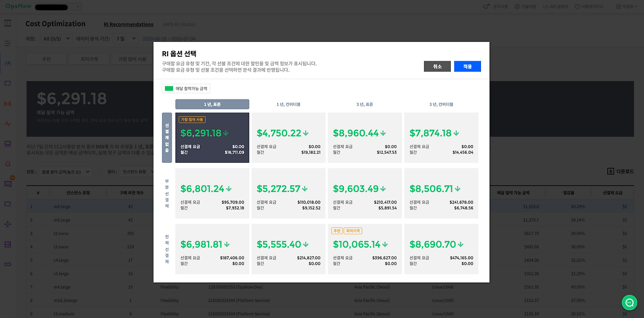The width and height of the screenshot is (644, 318).
Task: Choose the $6,291.18 option card
Action: pyautogui.click(x=212, y=138)
